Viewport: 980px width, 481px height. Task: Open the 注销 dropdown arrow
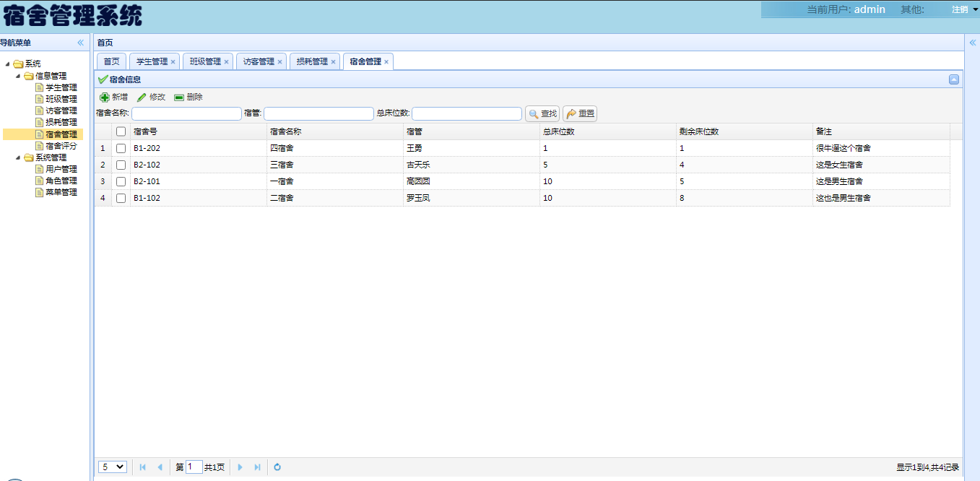(x=975, y=9)
